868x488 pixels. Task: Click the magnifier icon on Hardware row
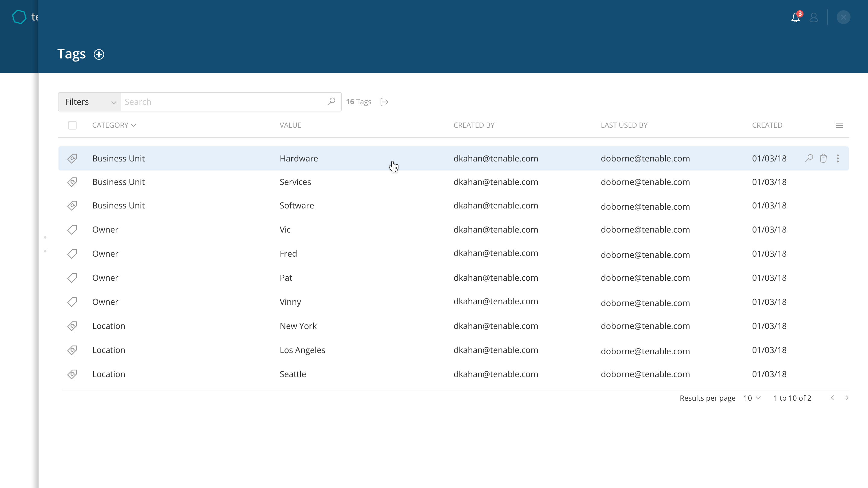pos(809,158)
